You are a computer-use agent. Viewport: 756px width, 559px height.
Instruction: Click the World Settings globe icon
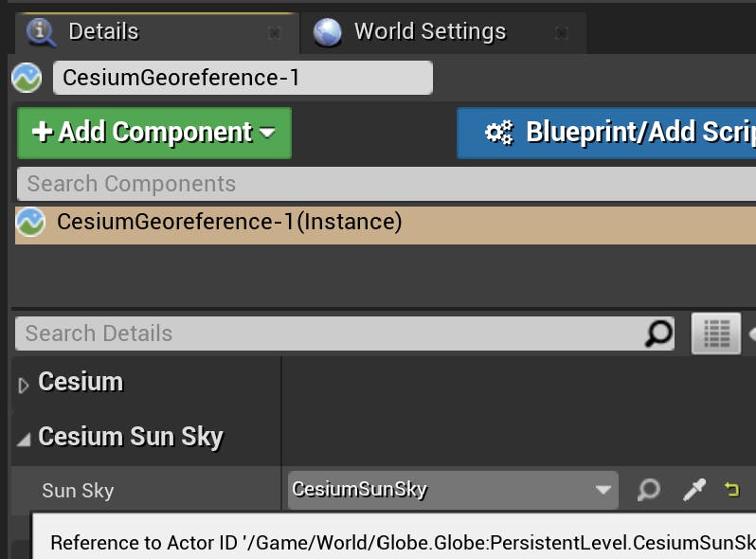tap(328, 33)
